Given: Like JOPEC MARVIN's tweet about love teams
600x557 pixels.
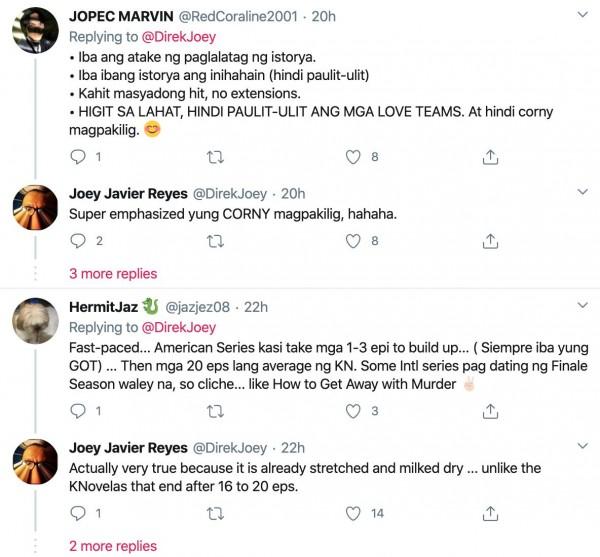Looking at the screenshot, I should pos(352,157).
